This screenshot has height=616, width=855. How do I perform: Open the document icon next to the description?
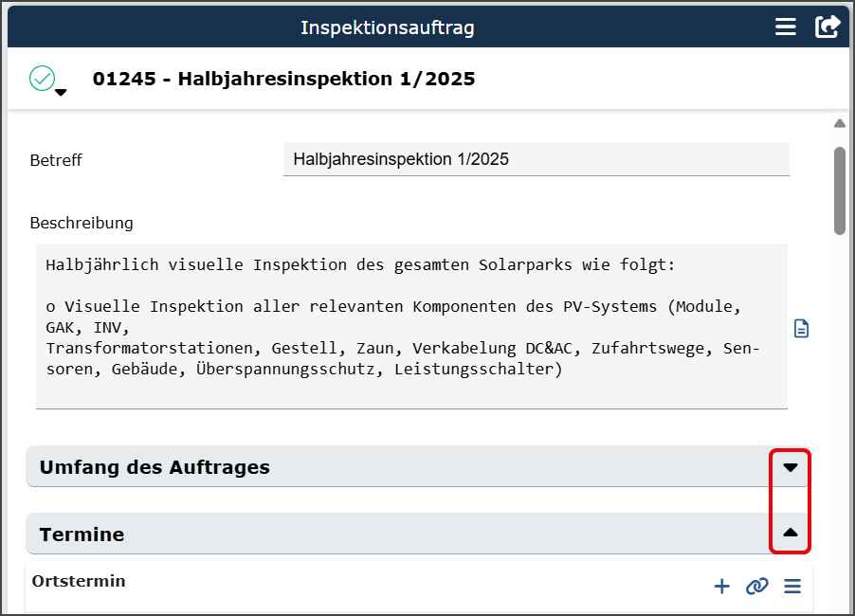pyautogui.click(x=801, y=329)
